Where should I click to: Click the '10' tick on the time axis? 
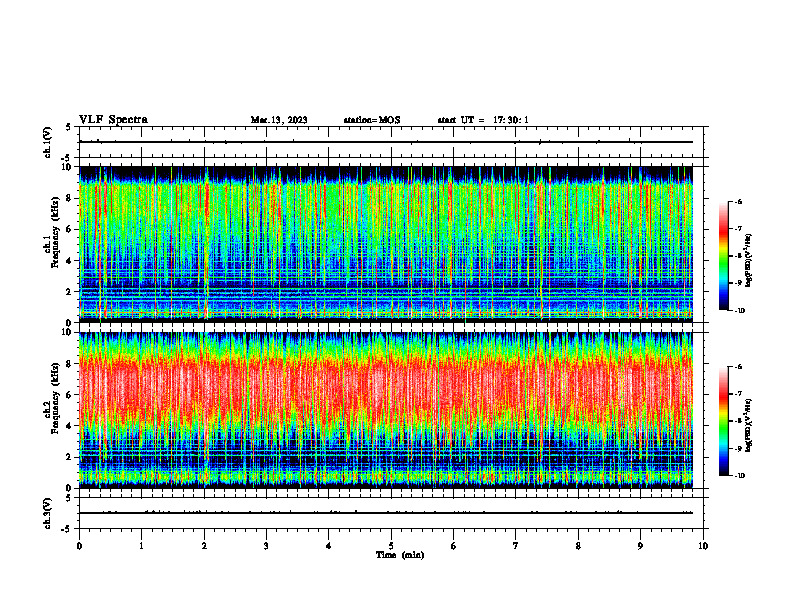(703, 546)
